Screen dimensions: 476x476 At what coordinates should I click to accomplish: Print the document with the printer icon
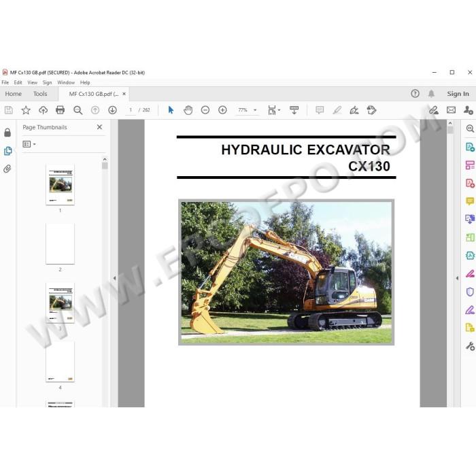click(60, 110)
